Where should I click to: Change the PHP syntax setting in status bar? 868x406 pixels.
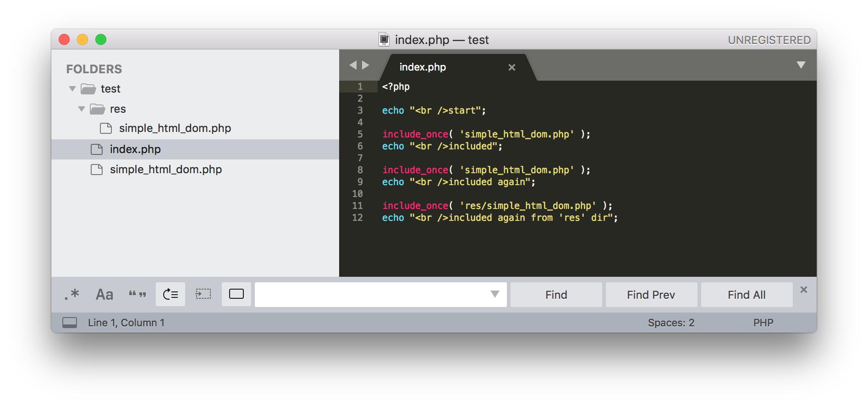(763, 323)
